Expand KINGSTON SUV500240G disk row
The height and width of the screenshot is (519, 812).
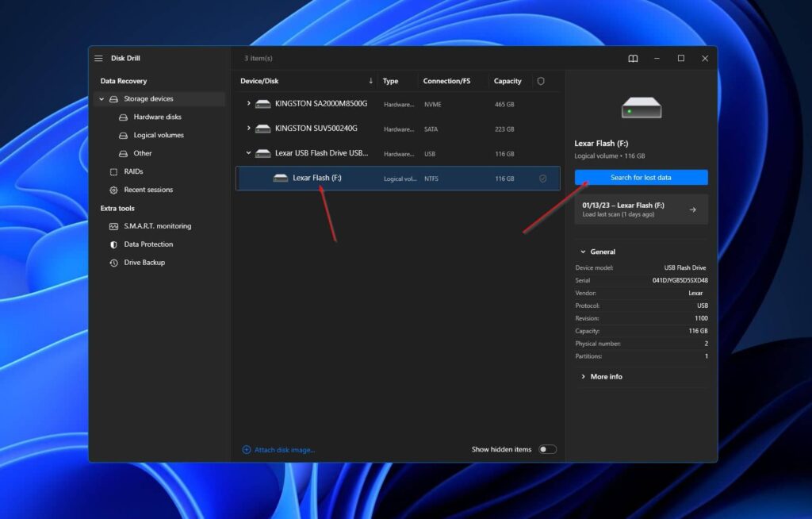pyautogui.click(x=248, y=129)
